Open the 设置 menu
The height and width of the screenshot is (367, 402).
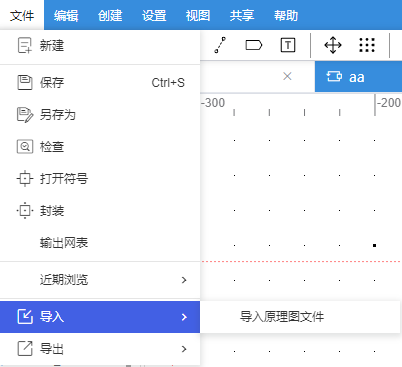[x=154, y=15]
